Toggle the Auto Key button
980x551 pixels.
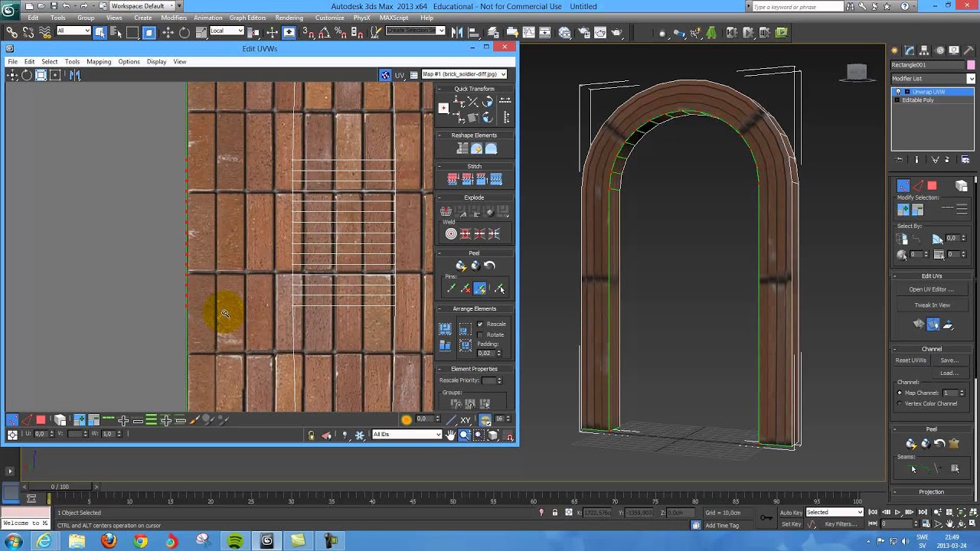(x=790, y=513)
